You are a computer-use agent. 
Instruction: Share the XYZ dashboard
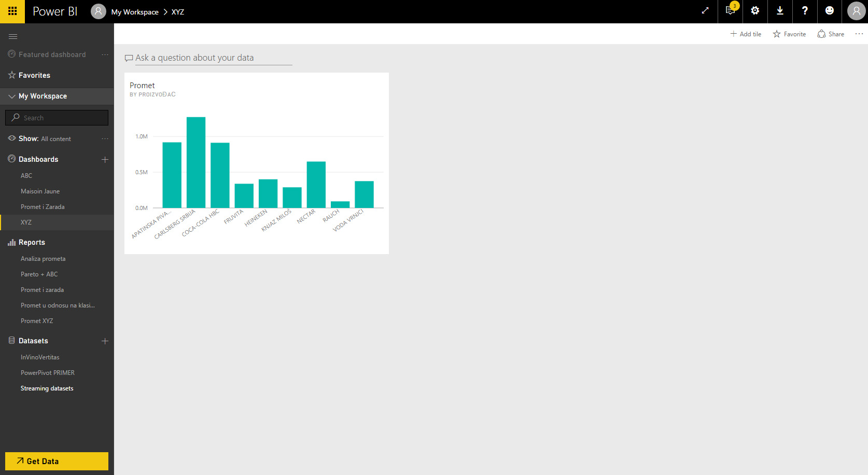[831, 34]
